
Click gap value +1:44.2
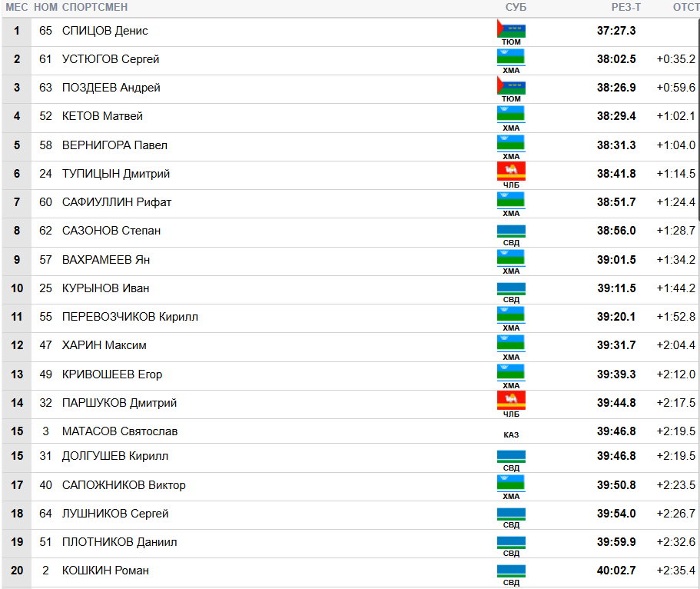(x=676, y=288)
